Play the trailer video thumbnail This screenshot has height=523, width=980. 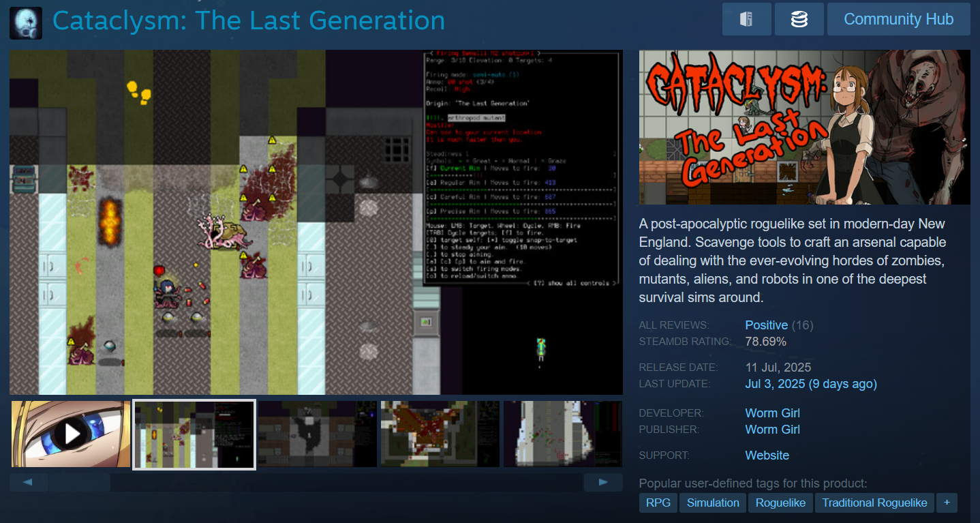[72, 434]
